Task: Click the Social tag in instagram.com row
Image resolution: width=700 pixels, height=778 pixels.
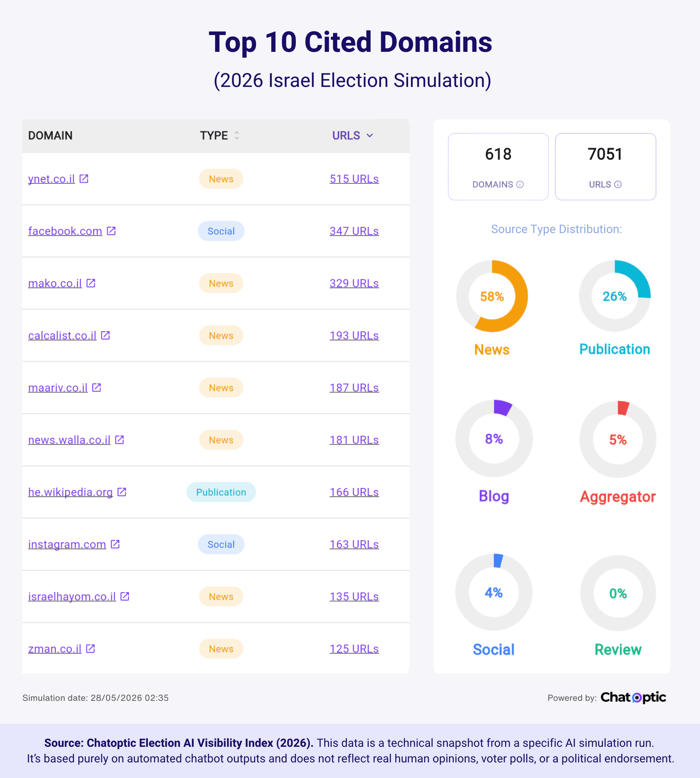Action: tap(221, 545)
